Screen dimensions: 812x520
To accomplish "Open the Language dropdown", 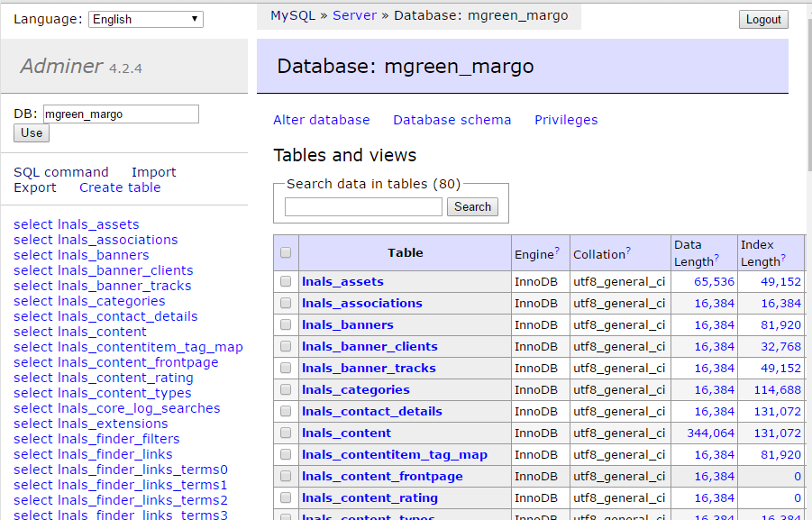I will 145,19.
